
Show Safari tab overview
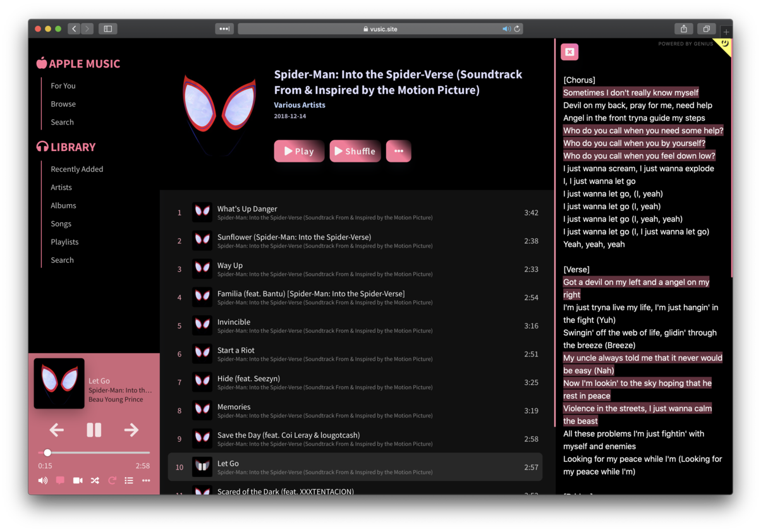706,28
